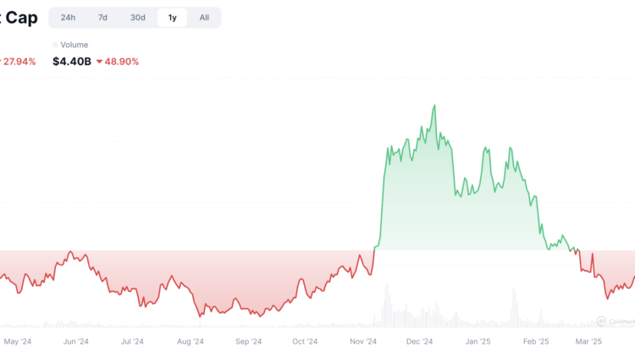635x364 pixels.
Task: Select the 1y range tab
Action: coord(172,18)
